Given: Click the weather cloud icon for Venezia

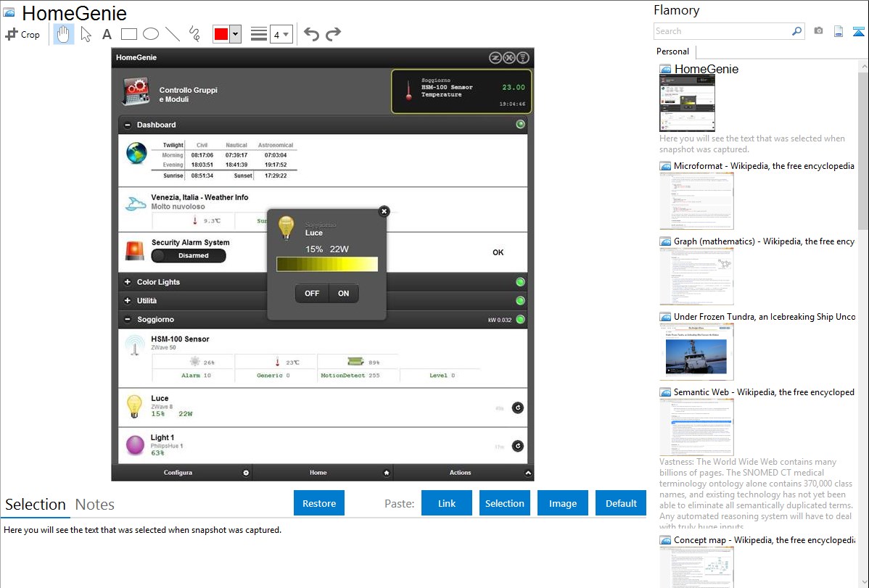Looking at the screenshot, I should [135, 204].
